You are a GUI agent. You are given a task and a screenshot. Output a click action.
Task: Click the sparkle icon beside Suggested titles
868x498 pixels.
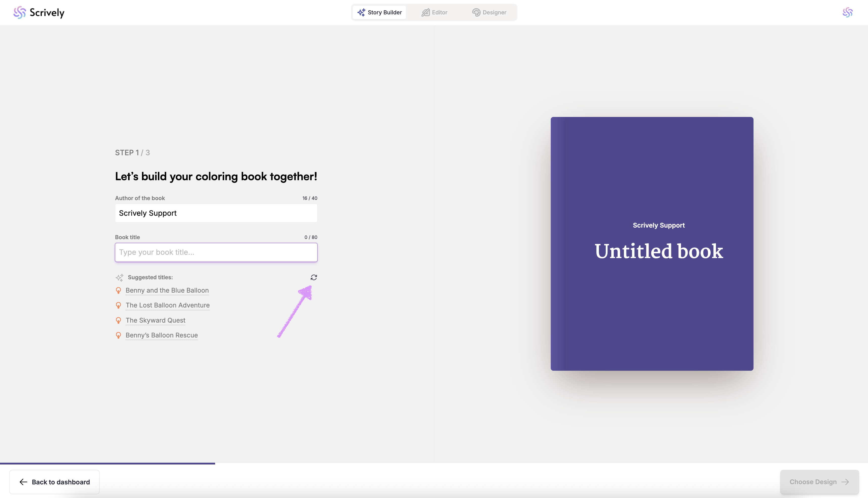(119, 277)
